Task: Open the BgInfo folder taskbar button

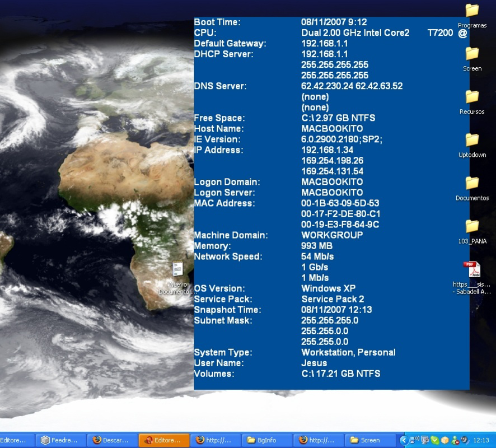Action: click(266, 440)
